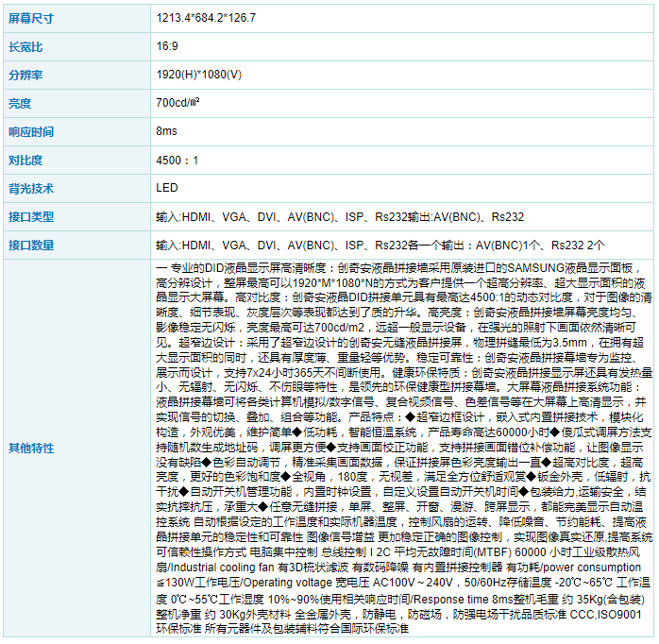Click the 分辨率 row label

coord(25,75)
